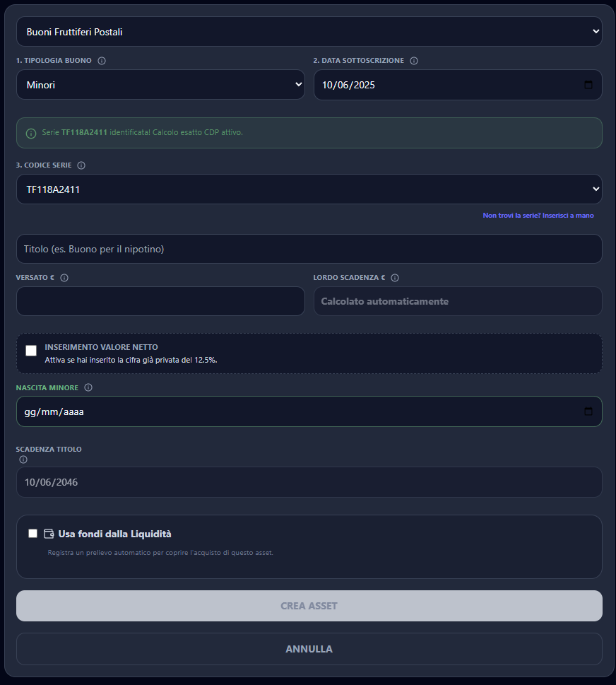Viewport: 616px width, 685px height.
Task: Open calendar picker in Nascita Minore field
Action: point(588,411)
